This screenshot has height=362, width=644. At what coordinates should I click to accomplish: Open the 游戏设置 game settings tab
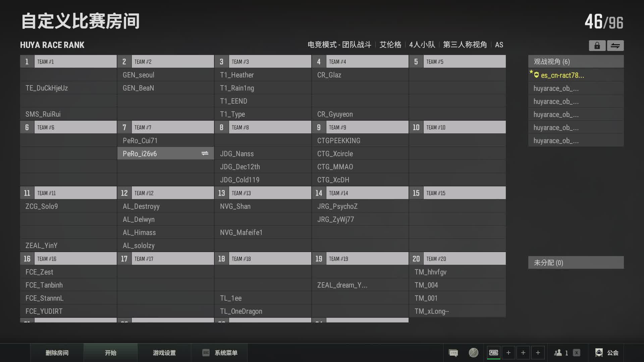(164, 353)
